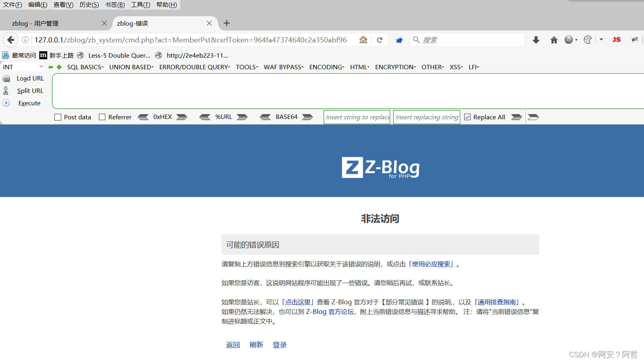
Task: Toggle JavaScript using the red JS icon
Action: (x=616, y=40)
